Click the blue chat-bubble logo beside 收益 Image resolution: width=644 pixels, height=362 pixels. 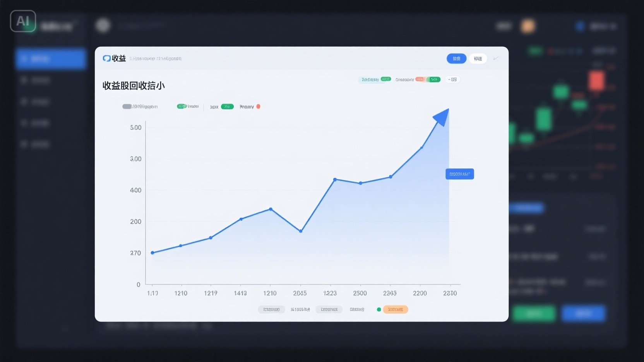[x=106, y=58]
